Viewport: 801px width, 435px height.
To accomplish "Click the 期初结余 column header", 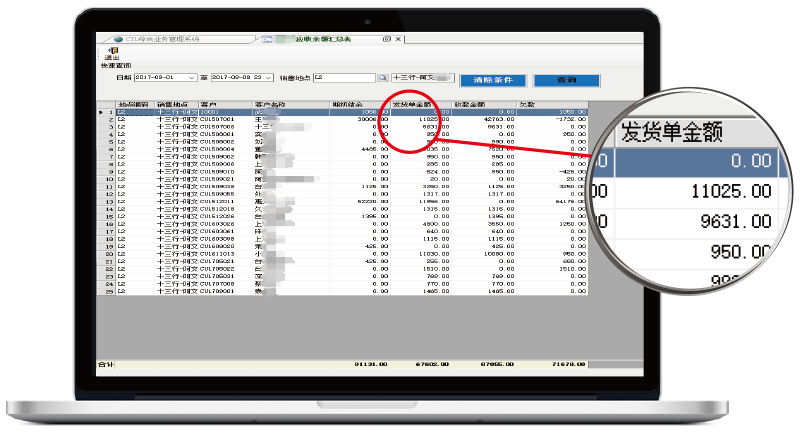I will tap(360, 104).
